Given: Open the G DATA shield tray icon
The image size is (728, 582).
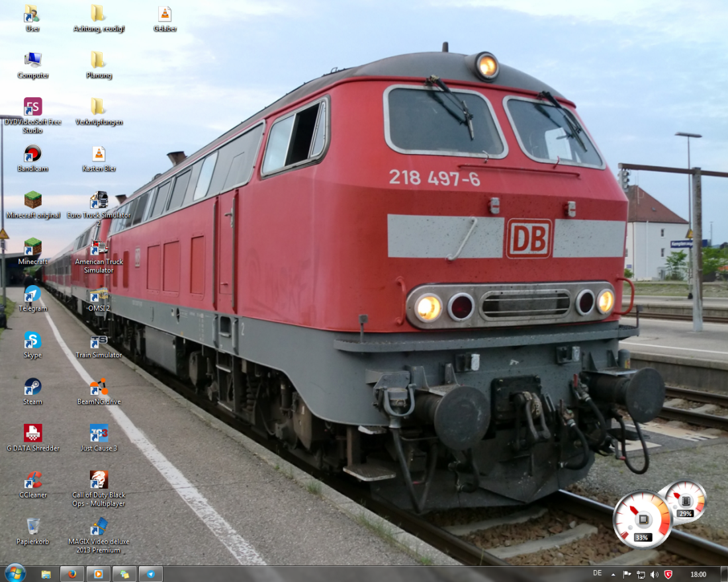Looking at the screenshot, I should click(668, 575).
